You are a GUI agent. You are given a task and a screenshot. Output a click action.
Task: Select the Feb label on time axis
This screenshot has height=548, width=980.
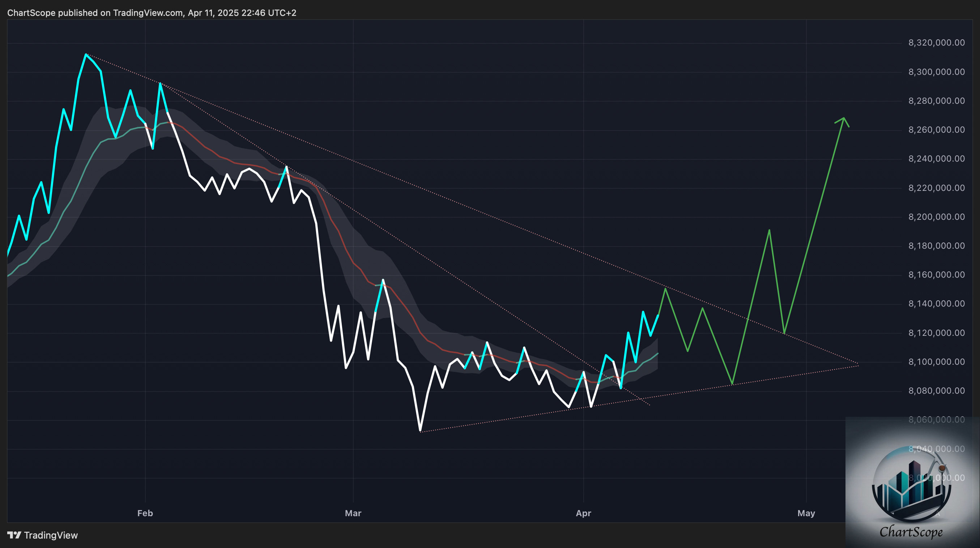pyautogui.click(x=145, y=513)
